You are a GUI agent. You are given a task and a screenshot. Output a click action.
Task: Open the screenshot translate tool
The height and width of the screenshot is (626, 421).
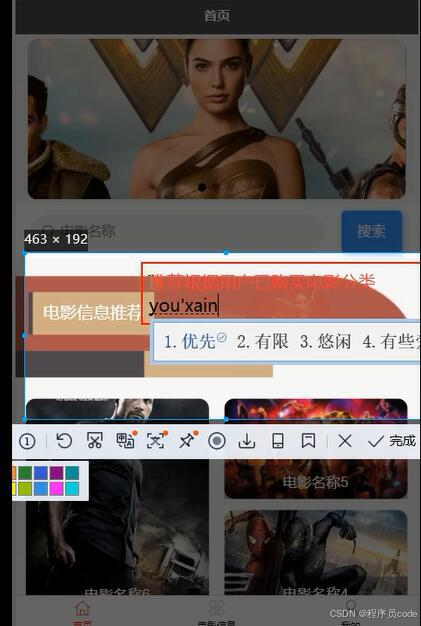point(125,440)
